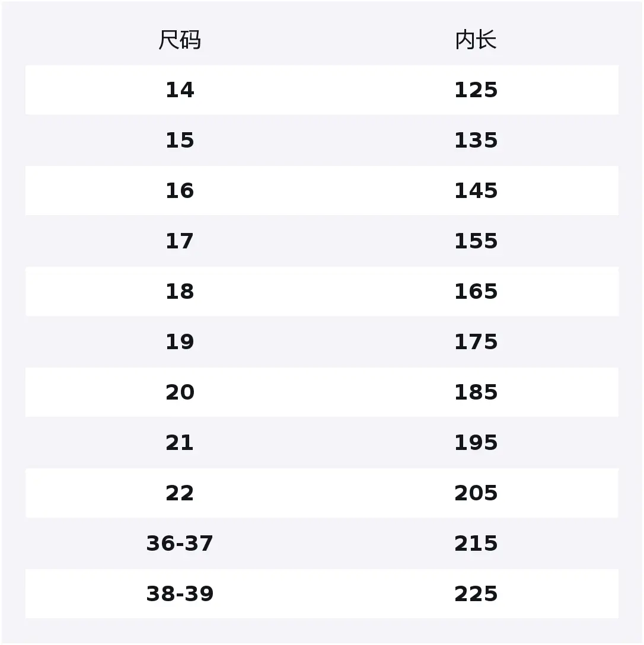Select size 19 in size column
The width and height of the screenshot is (644, 645).
coord(180,342)
